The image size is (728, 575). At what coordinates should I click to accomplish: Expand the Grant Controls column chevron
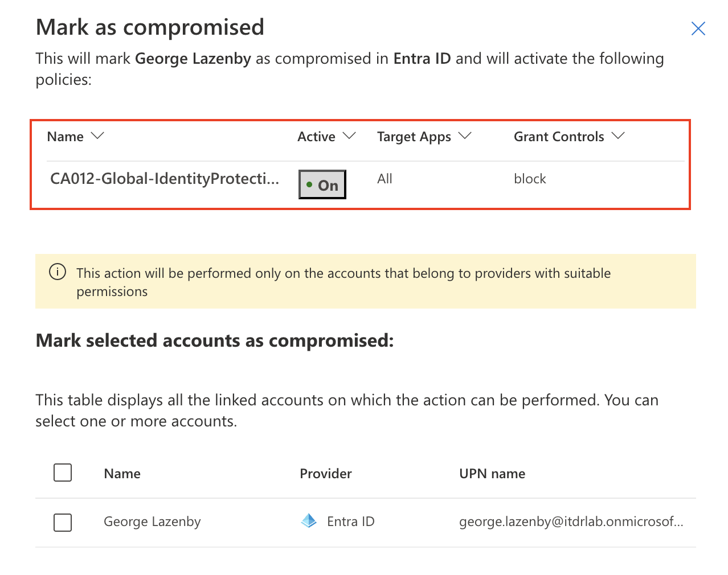pos(618,136)
